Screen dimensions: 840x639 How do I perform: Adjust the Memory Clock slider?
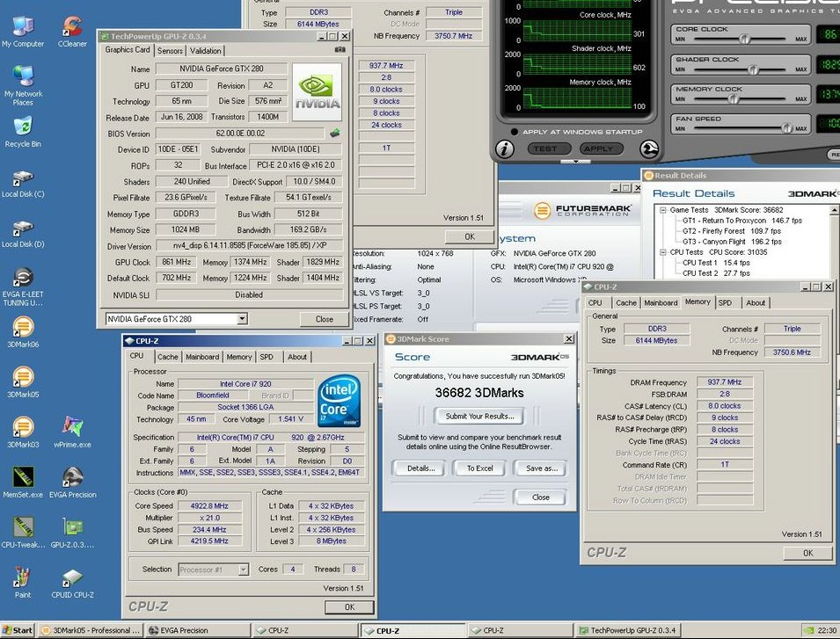coord(734,99)
